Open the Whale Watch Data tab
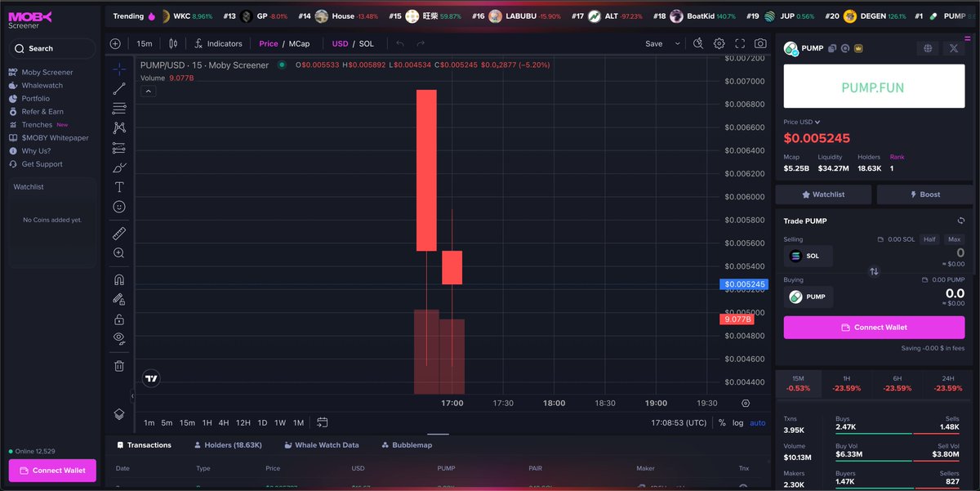Viewport: 980px width, 491px height. tap(321, 445)
